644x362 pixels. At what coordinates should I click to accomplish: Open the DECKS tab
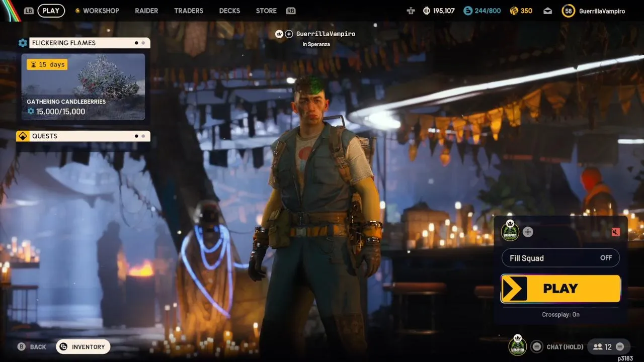[230, 11]
